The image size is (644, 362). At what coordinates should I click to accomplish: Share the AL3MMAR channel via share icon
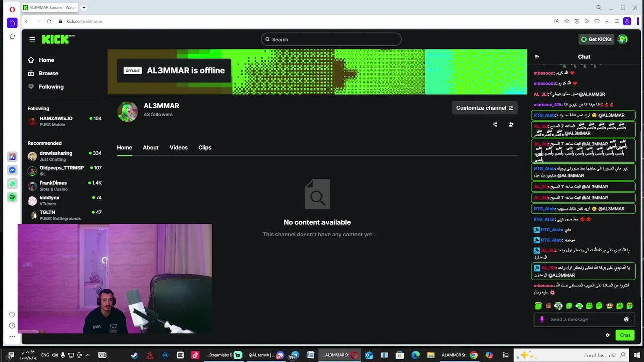495,124
